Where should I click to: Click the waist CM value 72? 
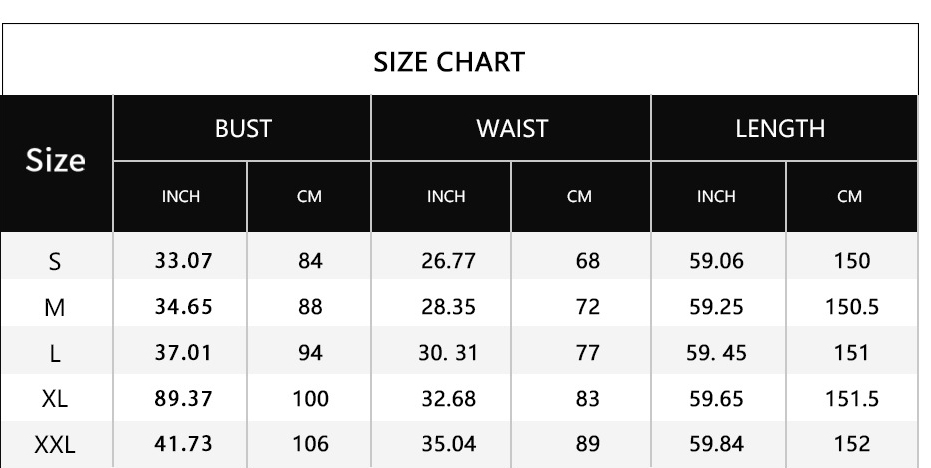click(x=588, y=308)
